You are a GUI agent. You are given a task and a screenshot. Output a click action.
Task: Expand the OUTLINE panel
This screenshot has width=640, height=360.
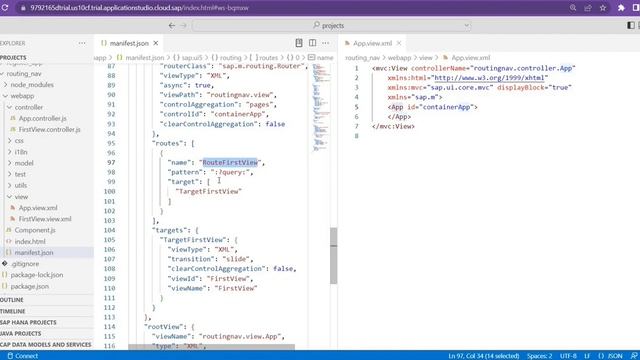pos(12,300)
